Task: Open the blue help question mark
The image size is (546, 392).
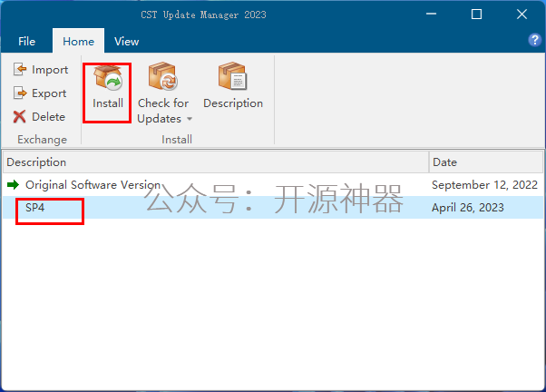Action: click(534, 40)
